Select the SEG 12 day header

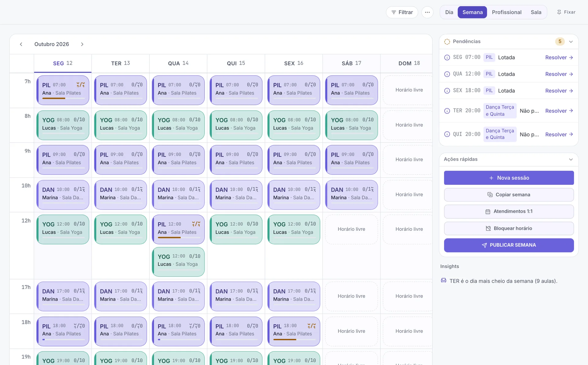[63, 63]
